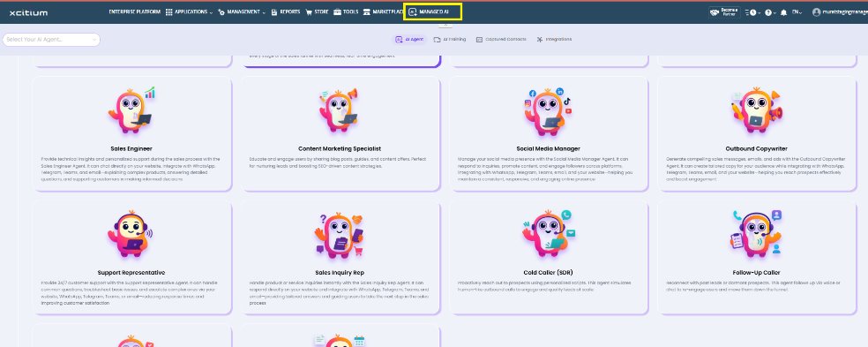Viewport: 868px width, 347px height.
Task: Click the Outbound Copywriter mascot icon
Action: point(756,109)
